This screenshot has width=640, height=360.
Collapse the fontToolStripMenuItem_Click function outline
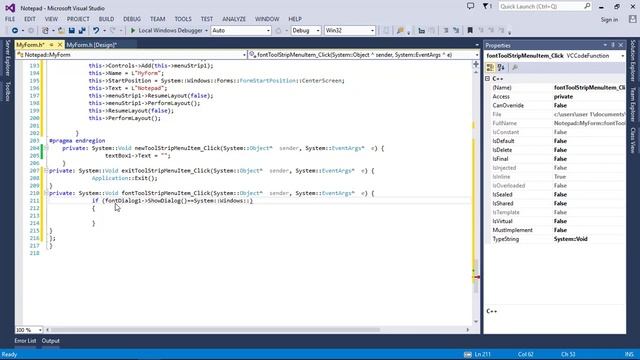[x=46, y=193]
